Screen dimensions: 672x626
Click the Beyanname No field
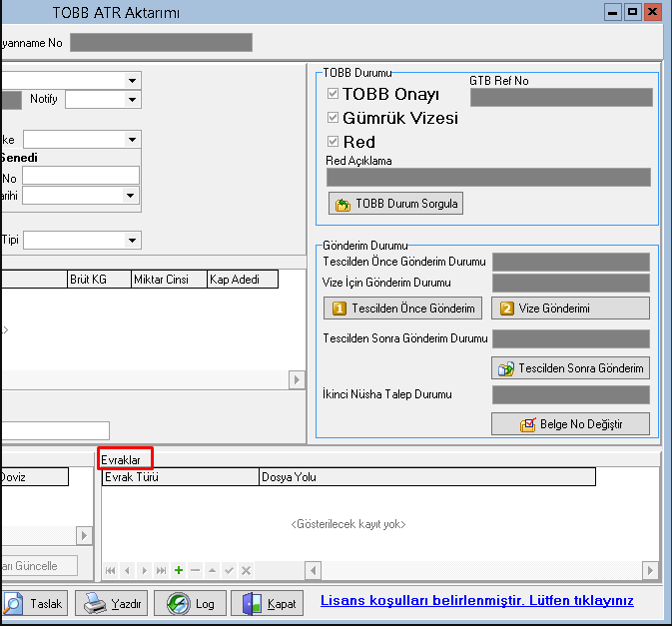coord(161,42)
